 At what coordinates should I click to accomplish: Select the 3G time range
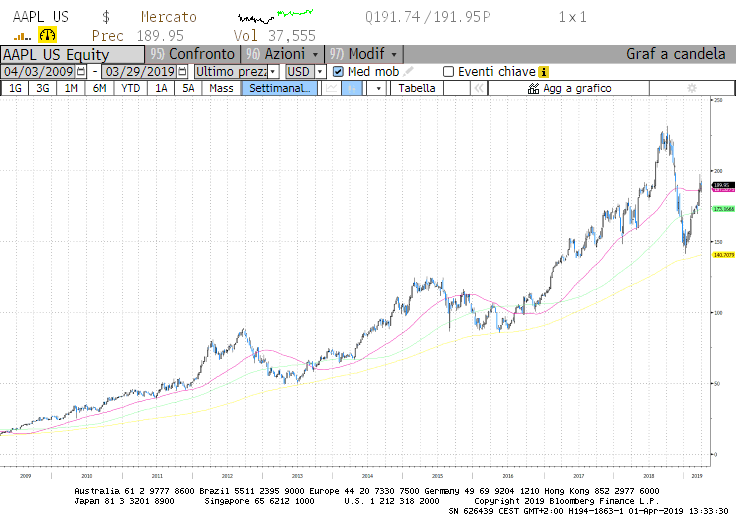click(x=43, y=88)
